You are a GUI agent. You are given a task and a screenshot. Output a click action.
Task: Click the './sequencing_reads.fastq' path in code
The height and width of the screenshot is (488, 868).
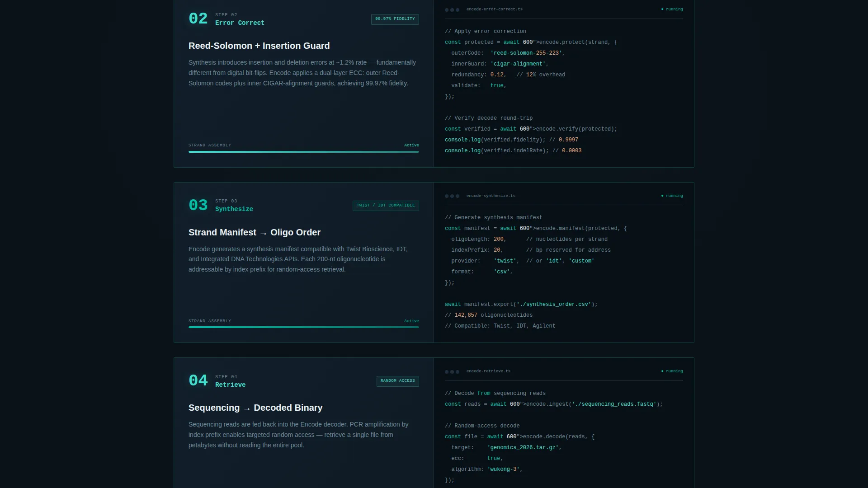[x=614, y=404]
